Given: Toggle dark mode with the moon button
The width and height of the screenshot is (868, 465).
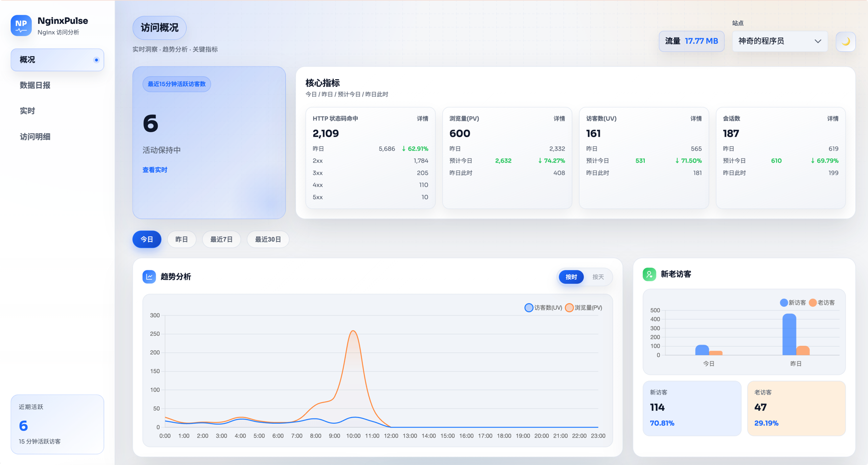Looking at the screenshot, I should click(x=845, y=42).
